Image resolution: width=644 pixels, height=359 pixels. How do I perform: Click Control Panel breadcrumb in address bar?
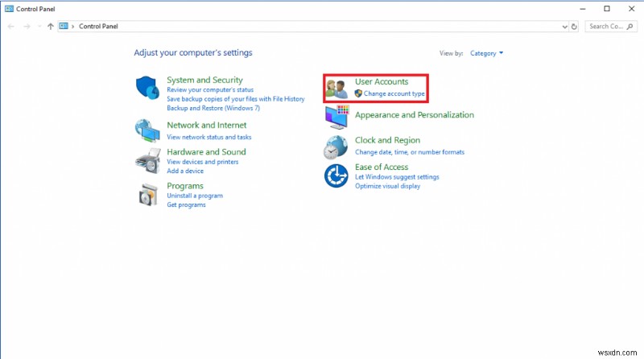(x=98, y=27)
